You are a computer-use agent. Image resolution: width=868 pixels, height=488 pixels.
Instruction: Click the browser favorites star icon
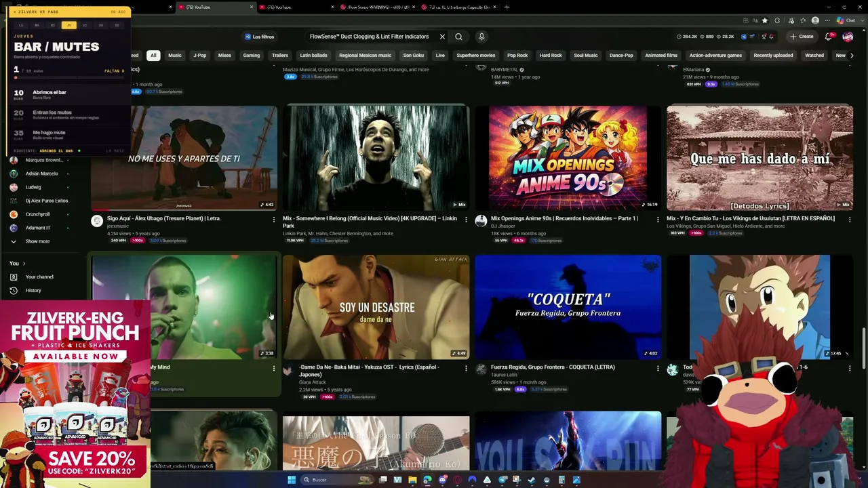click(x=765, y=20)
